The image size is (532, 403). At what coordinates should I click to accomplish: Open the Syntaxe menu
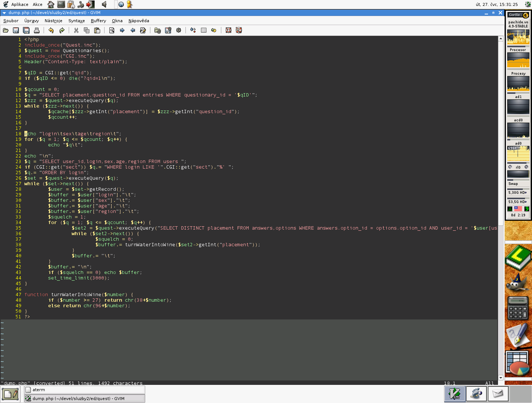click(x=76, y=21)
